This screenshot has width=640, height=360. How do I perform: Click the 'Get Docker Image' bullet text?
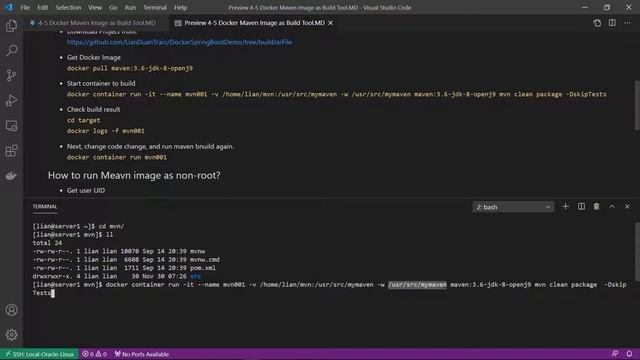tap(93, 58)
